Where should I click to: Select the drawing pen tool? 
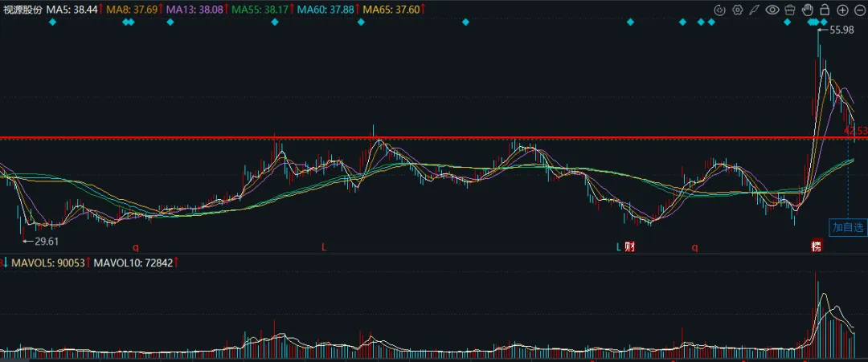[754, 10]
